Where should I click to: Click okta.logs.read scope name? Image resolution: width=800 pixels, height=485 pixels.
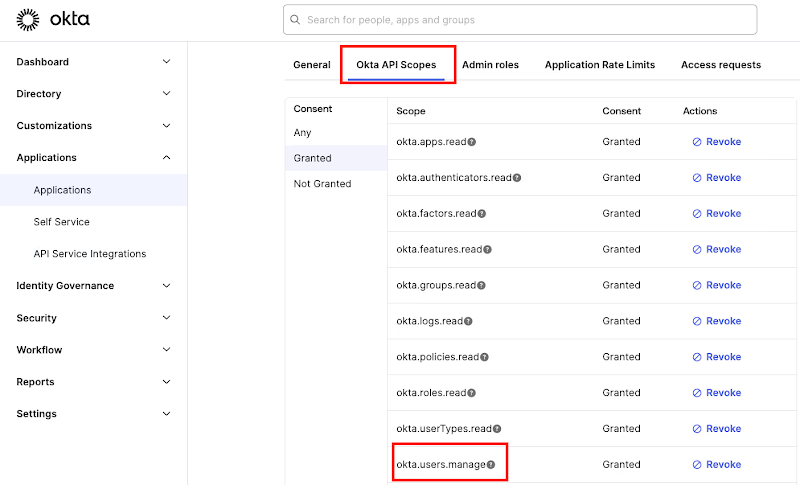(430, 321)
